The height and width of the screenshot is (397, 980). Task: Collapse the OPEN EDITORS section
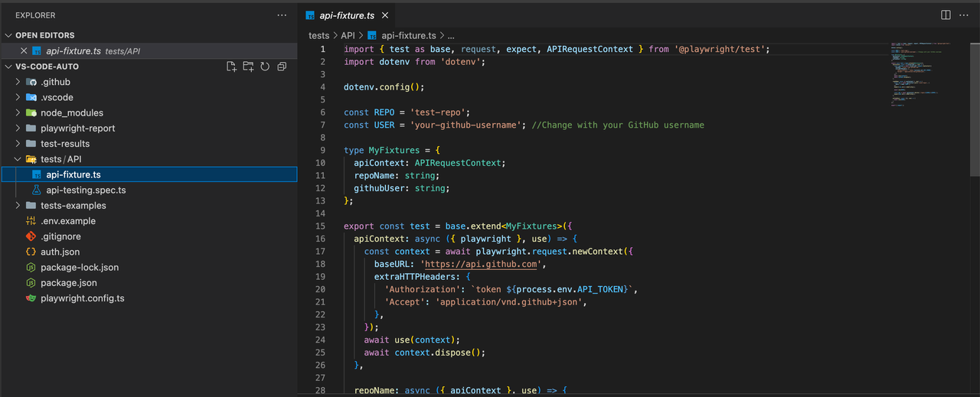point(8,35)
